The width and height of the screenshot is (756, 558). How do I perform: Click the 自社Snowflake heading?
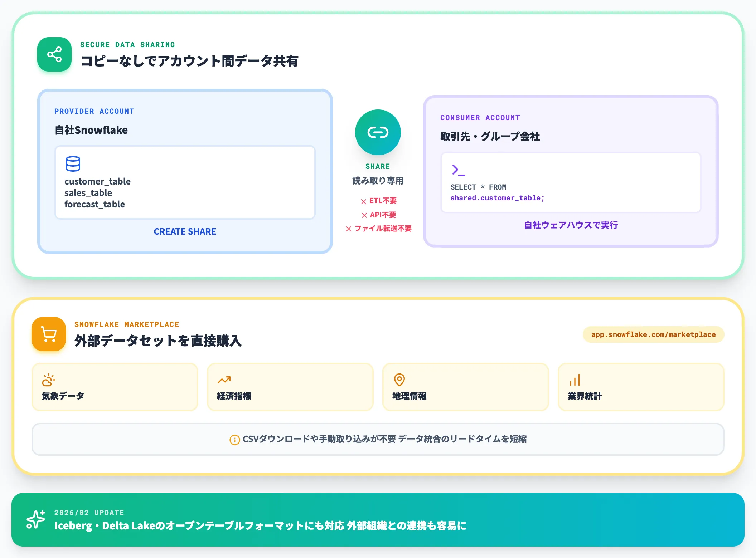pos(91,130)
